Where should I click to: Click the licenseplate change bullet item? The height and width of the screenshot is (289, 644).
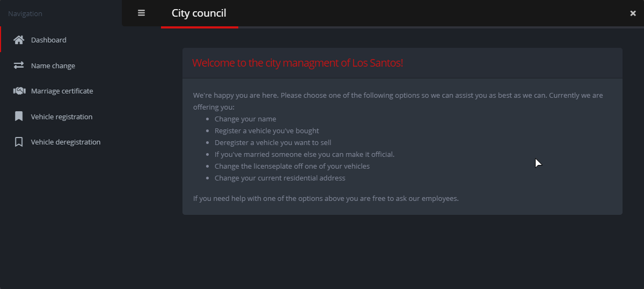coord(292,166)
